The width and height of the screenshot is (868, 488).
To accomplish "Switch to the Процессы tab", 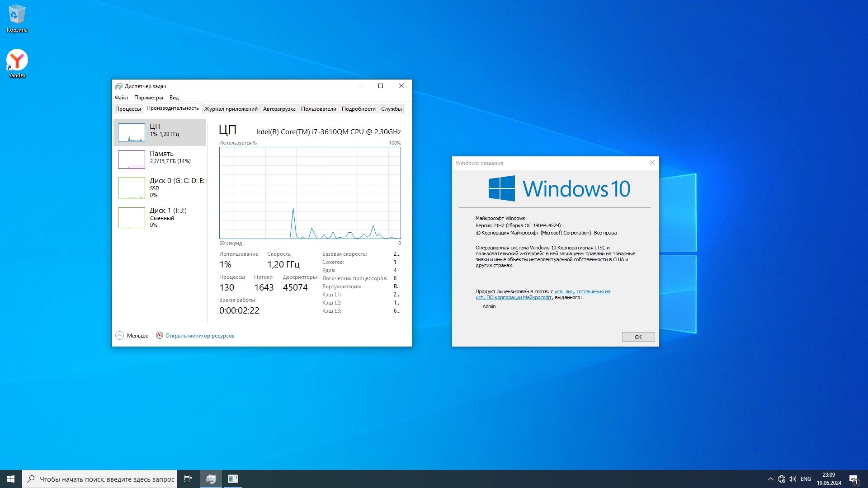I will click(x=128, y=109).
